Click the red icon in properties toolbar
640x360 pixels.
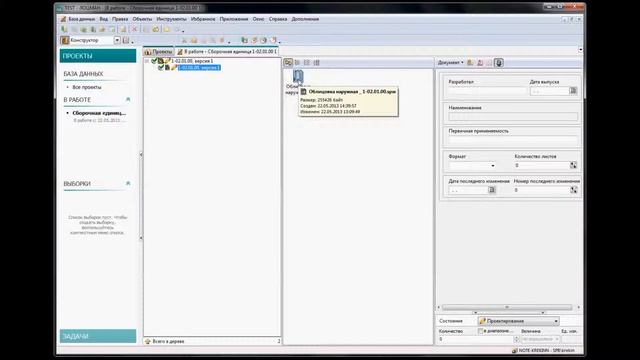pyautogui.click(x=480, y=62)
